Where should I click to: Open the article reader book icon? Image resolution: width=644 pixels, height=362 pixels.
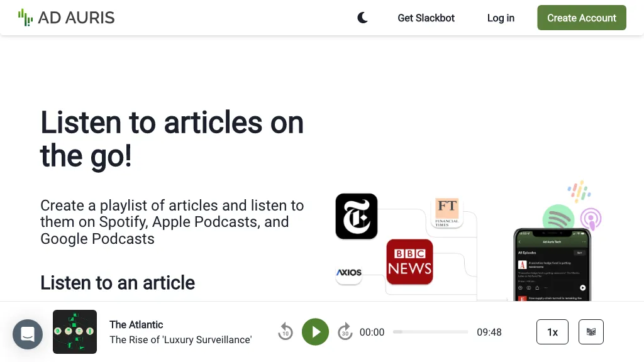point(591,332)
